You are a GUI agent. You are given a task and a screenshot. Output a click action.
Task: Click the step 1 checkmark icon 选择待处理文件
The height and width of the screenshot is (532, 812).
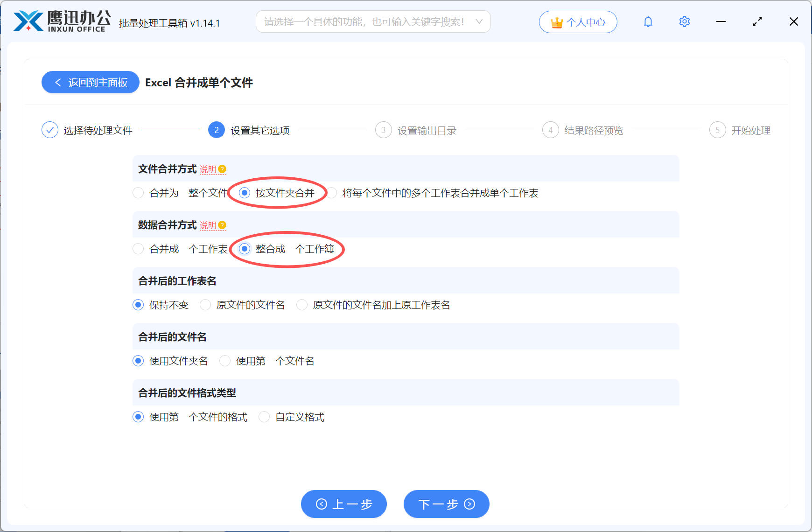pyautogui.click(x=50, y=130)
